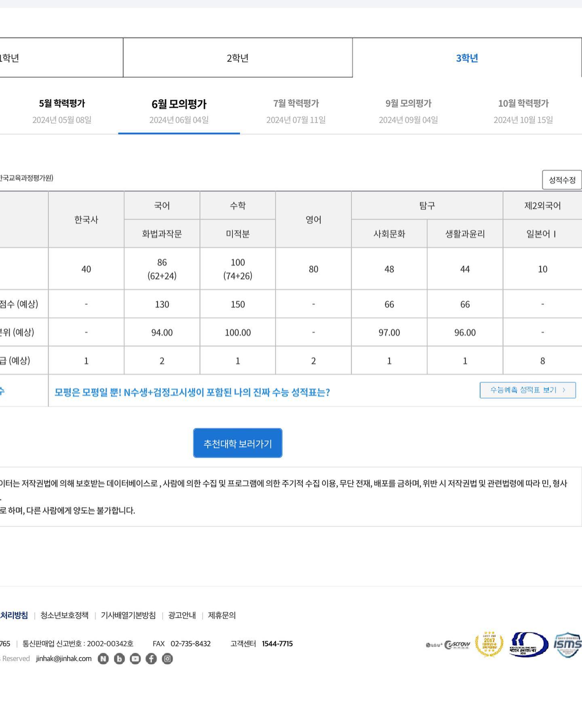Click the 일본어 I subject cell
Image resolution: width=582 pixels, height=728 pixels.
coord(542,234)
